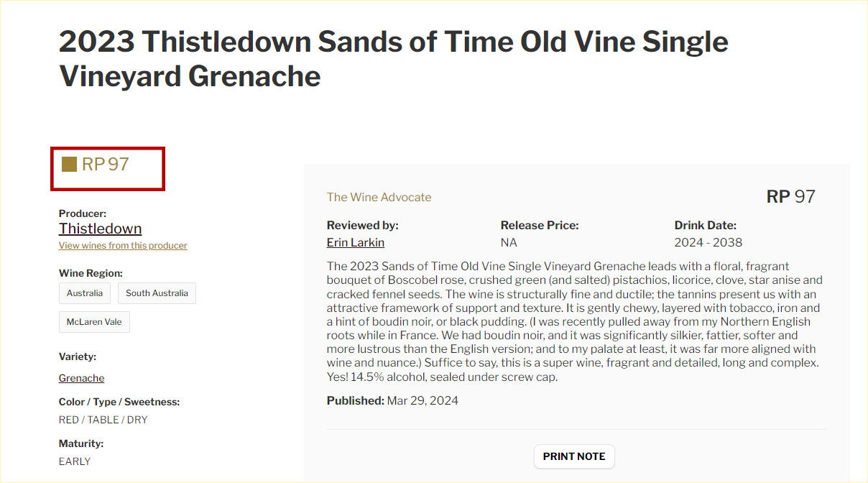Click the 2024 - 2038 drink date value
The height and width of the screenshot is (483, 868).
[x=708, y=242]
